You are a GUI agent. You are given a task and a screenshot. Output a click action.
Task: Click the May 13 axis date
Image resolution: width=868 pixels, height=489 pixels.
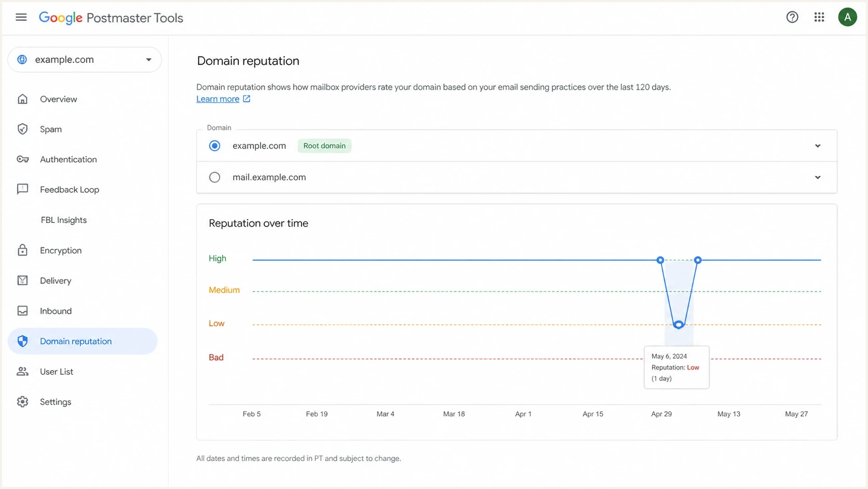729,414
